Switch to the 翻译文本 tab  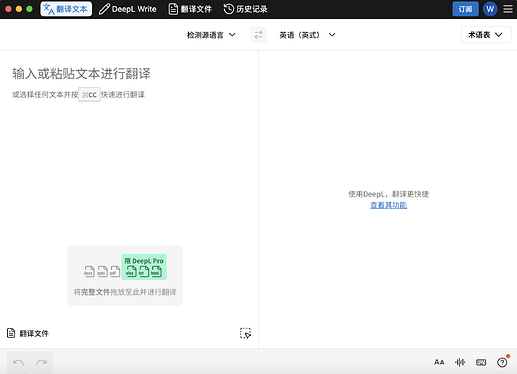(66, 9)
